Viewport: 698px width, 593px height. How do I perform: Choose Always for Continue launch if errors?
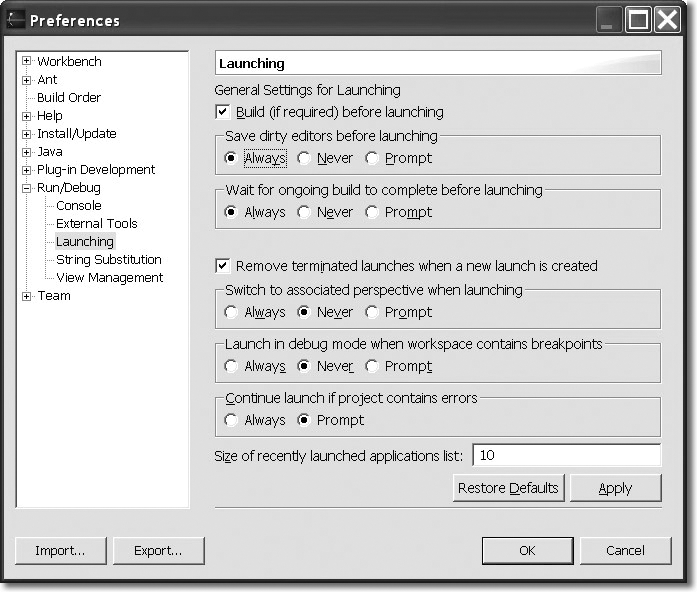click(232, 420)
